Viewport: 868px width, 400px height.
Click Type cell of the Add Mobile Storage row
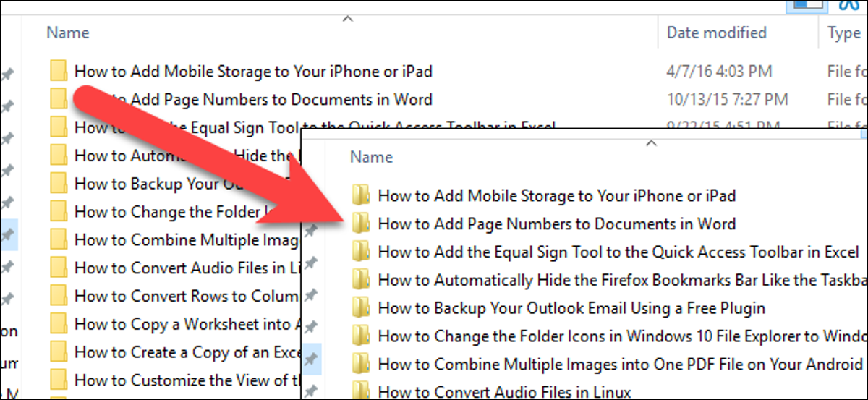(847, 71)
